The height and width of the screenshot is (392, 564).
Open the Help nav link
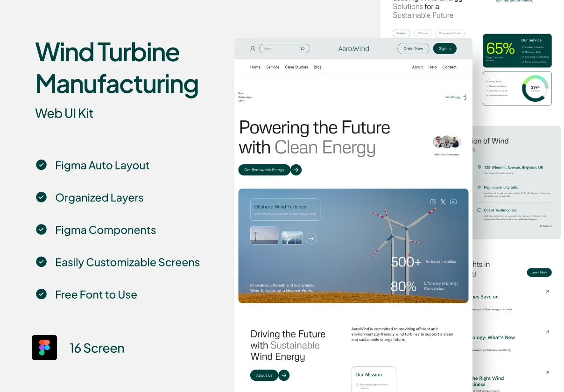[433, 67]
